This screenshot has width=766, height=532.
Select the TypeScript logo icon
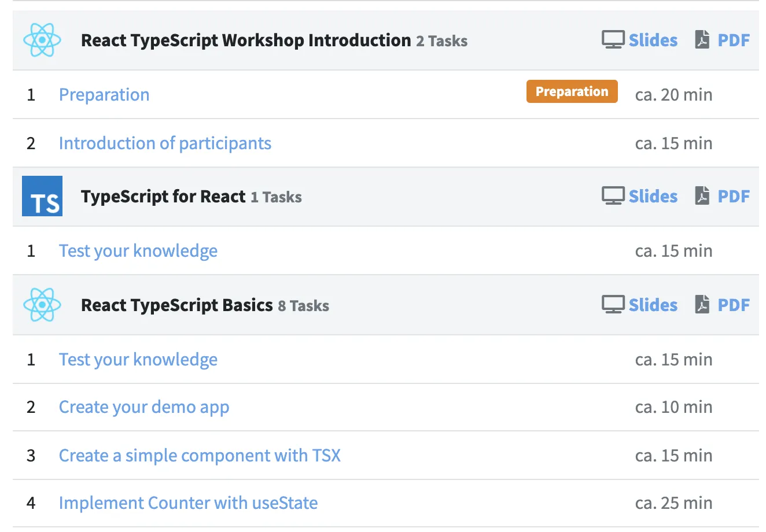(x=42, y=197)
